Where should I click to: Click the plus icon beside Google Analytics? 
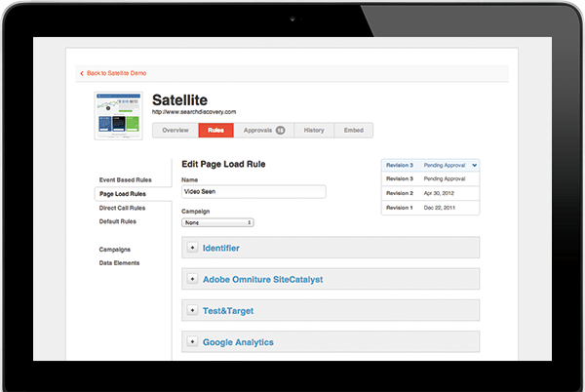click(x=192, y=342)
